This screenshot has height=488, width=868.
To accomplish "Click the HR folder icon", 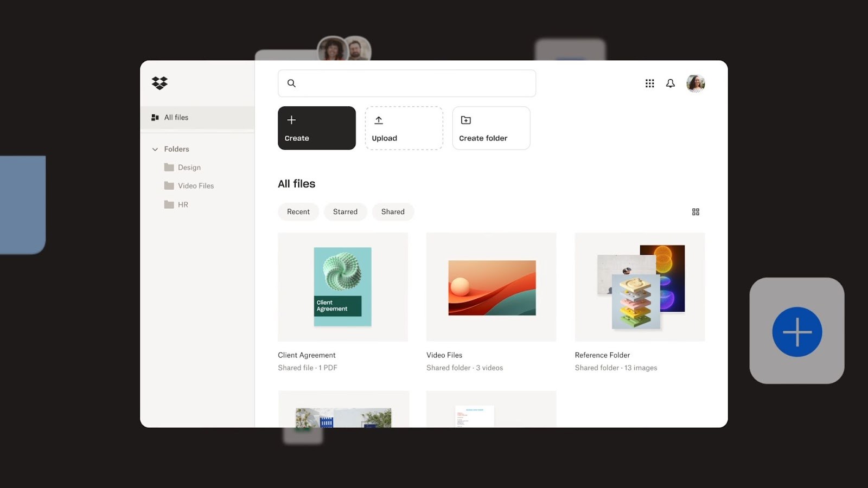I will coord(169,204).
